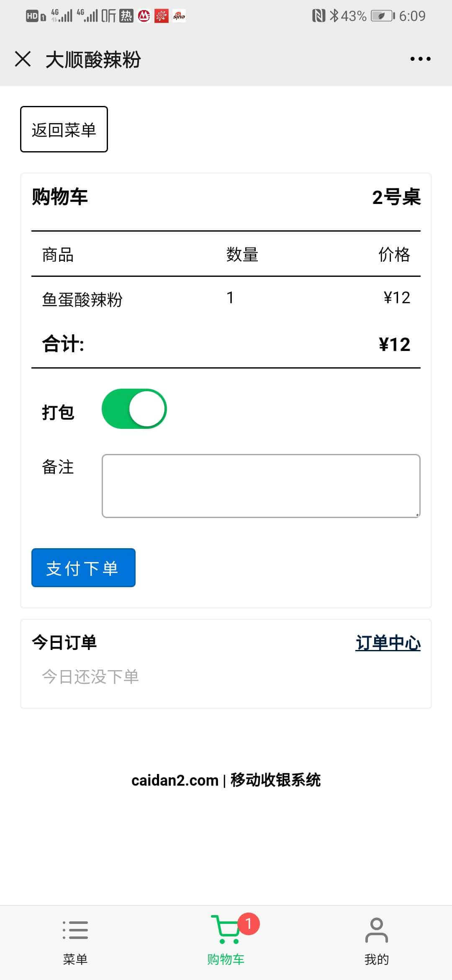The height and width of the screenshot is (980, 452).
Task: Tap the battery icon in status bar
Action: pos(383,16)
